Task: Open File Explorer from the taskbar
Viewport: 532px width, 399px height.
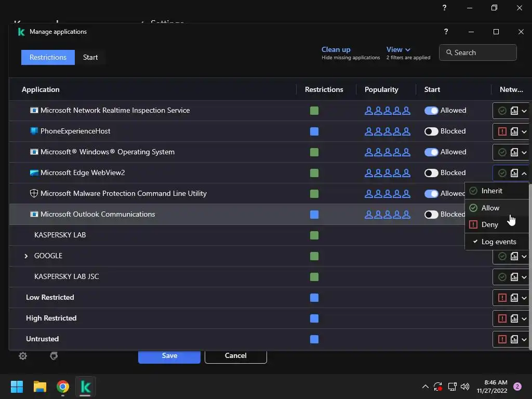Action: coord(39,387)
